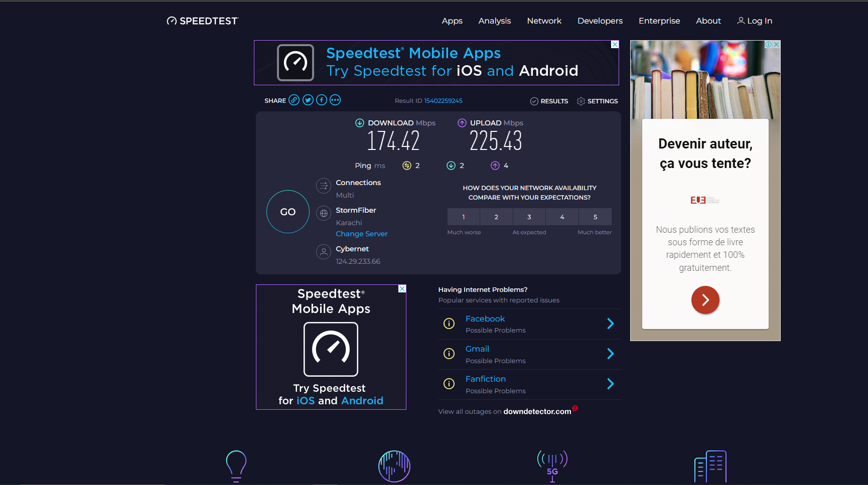The image size is (868, 485).
Task: Click the IP address 124.29.233.66
Action: click(358, 261)
